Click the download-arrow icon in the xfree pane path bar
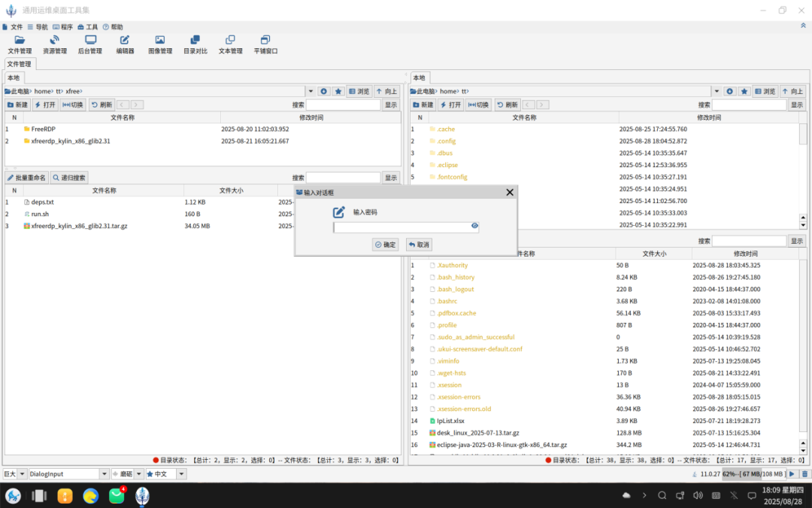The width and height of the screenshot is (812, 508). [x=323, y=91]
